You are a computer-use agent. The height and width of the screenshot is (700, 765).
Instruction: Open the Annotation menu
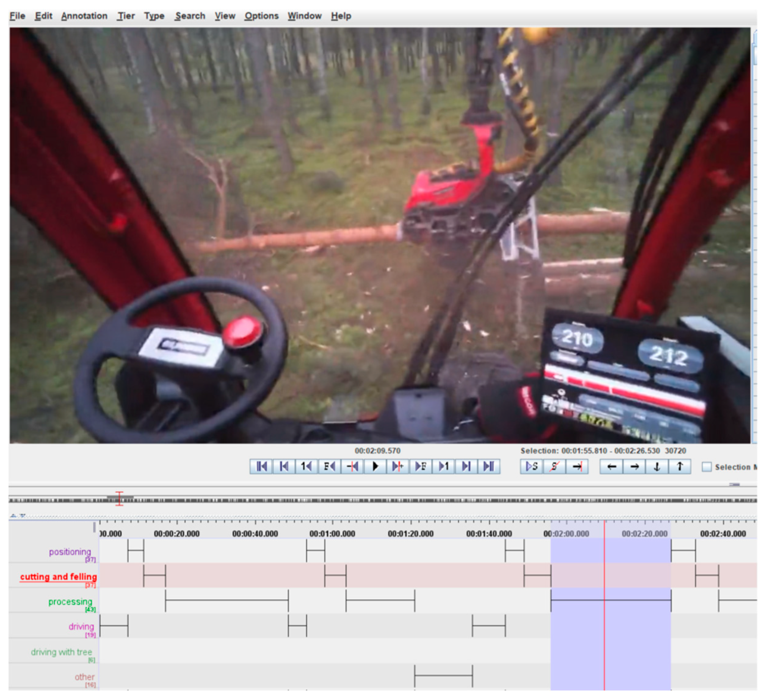[84, 16]
